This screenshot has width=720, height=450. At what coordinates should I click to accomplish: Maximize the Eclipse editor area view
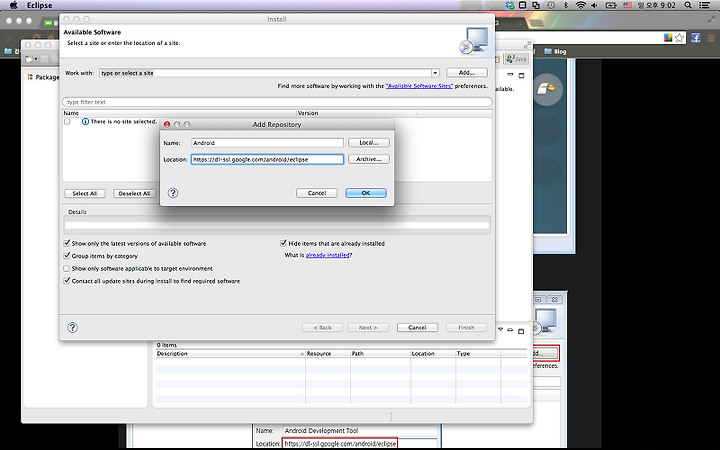pyautogui.click(x=521, y=75)
